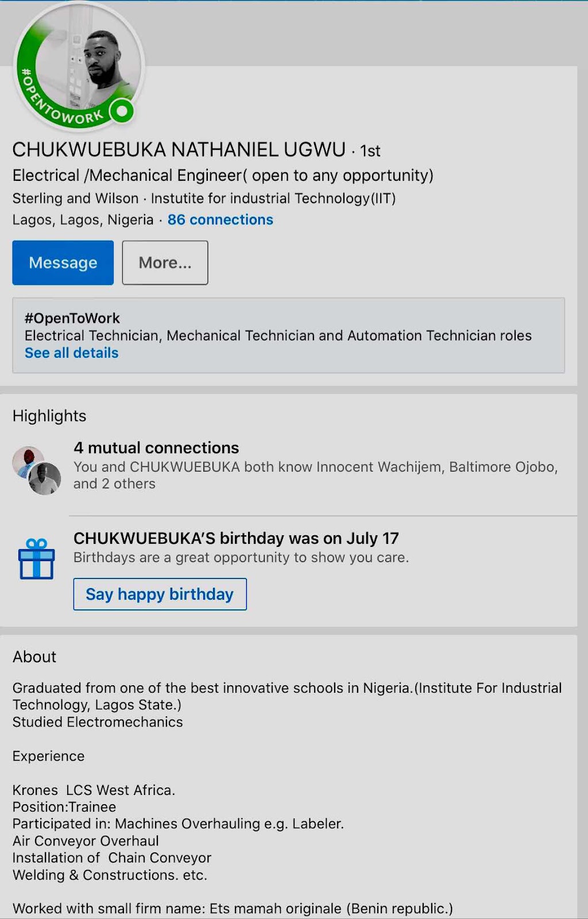The image size is (588, 919).
Task: Click the blue birthday gift icon
Action: click(x=37, y=559)
